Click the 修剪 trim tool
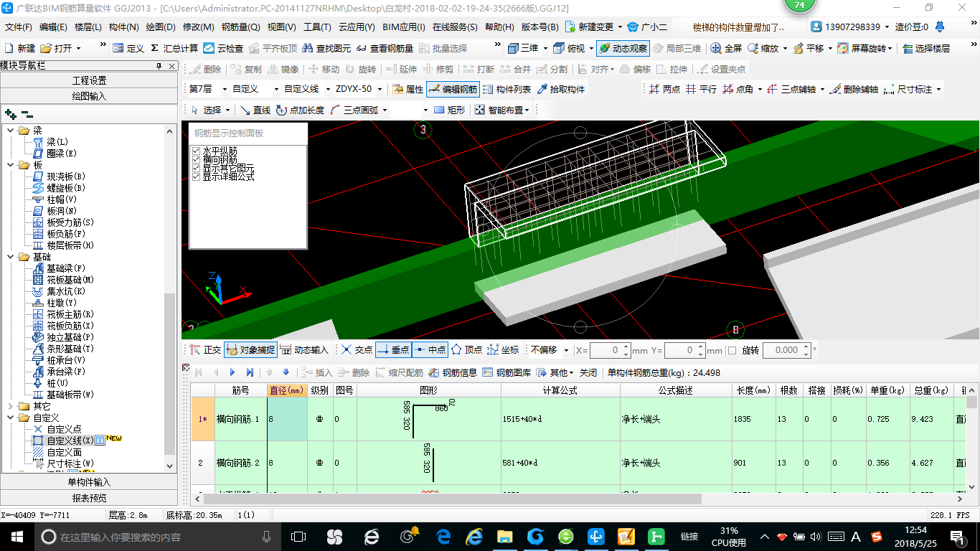 (438, 70)
